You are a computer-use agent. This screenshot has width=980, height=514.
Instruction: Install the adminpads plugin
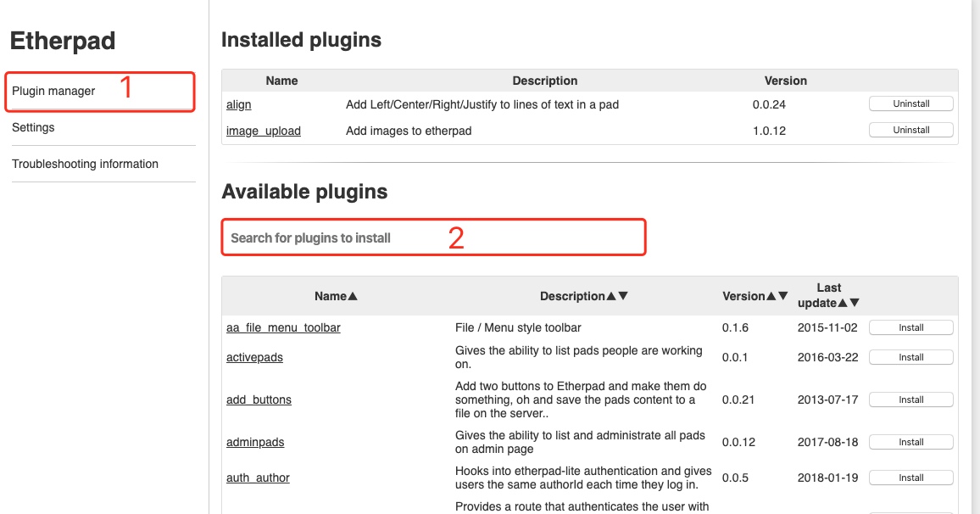pyautogui.click(x=911, y=442)
